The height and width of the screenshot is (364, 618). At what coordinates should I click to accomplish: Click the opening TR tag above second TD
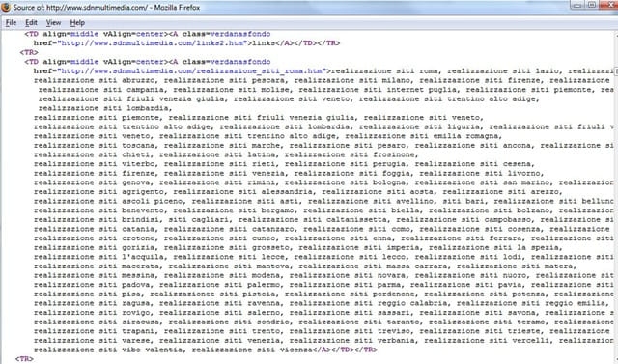29,52
